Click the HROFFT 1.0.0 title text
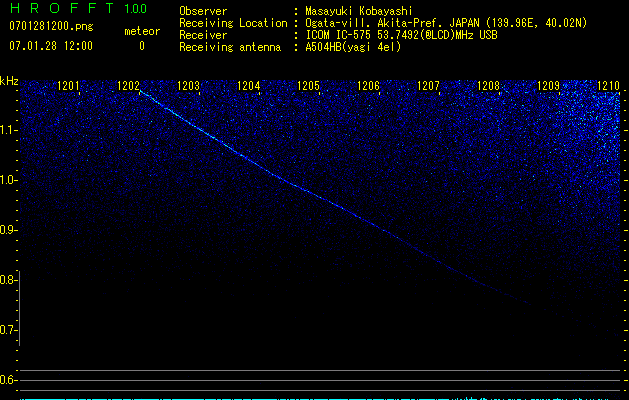 (x=78, y=8)
